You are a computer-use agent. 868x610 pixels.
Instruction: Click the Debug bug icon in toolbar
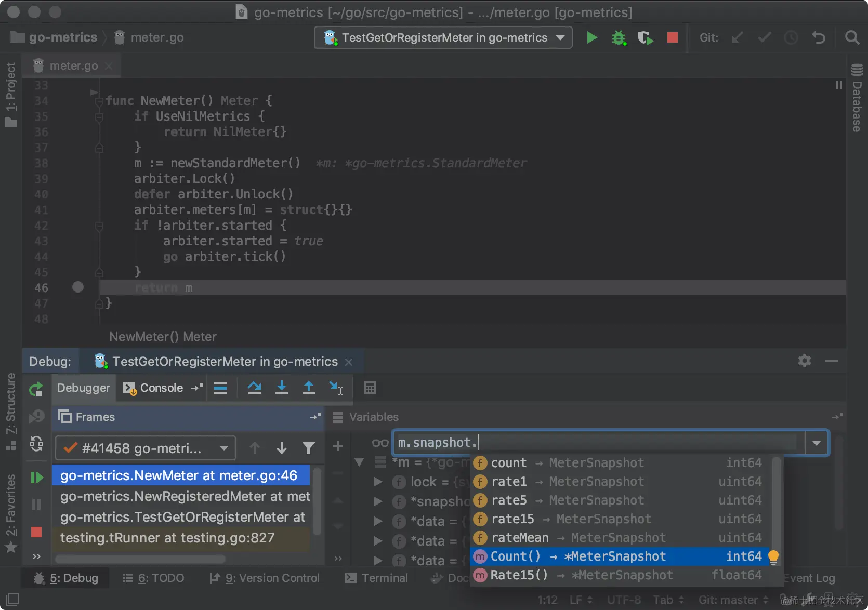pos(619,37)
